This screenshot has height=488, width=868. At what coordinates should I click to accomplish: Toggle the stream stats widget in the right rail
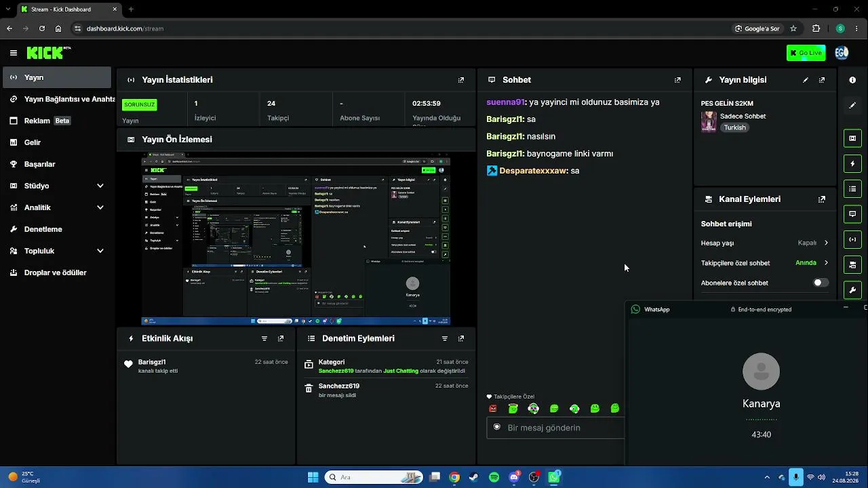[852, 239]
